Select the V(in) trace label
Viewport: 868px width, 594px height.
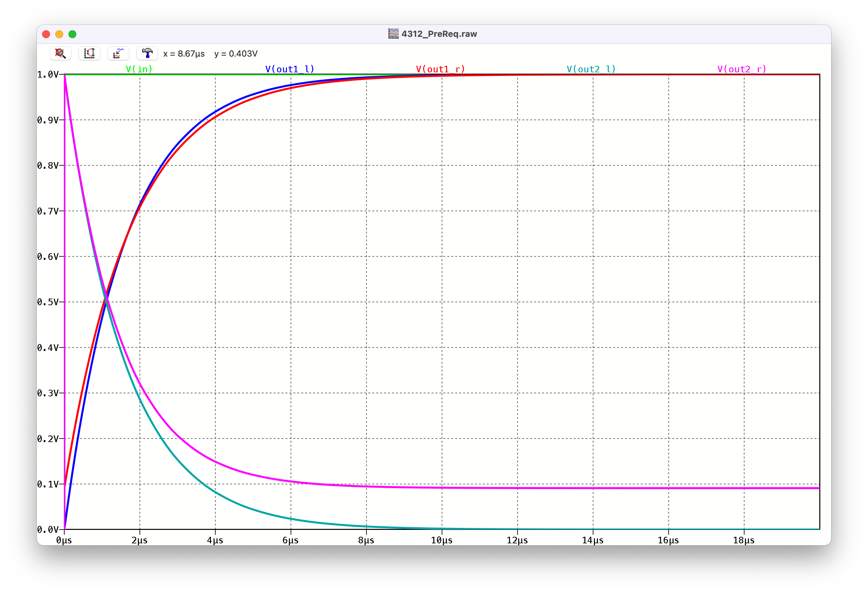pyautogui.click(x=139, y=69)
